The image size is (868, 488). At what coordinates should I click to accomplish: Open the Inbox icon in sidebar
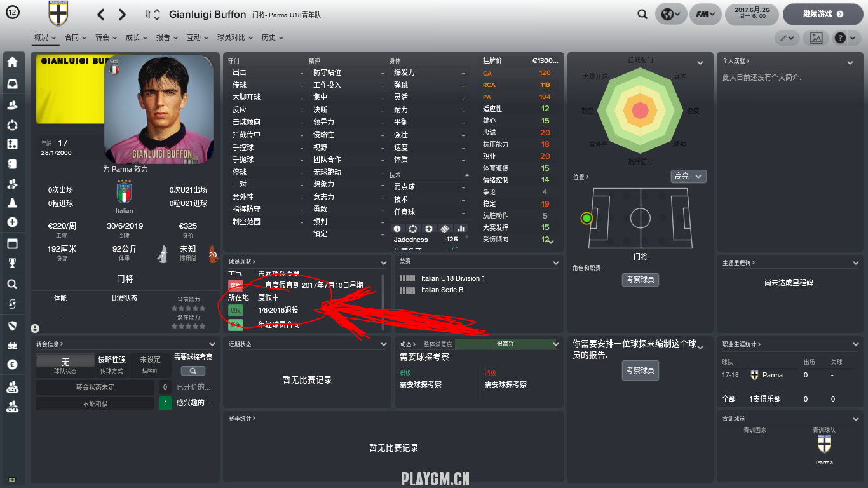pos(12,83)
